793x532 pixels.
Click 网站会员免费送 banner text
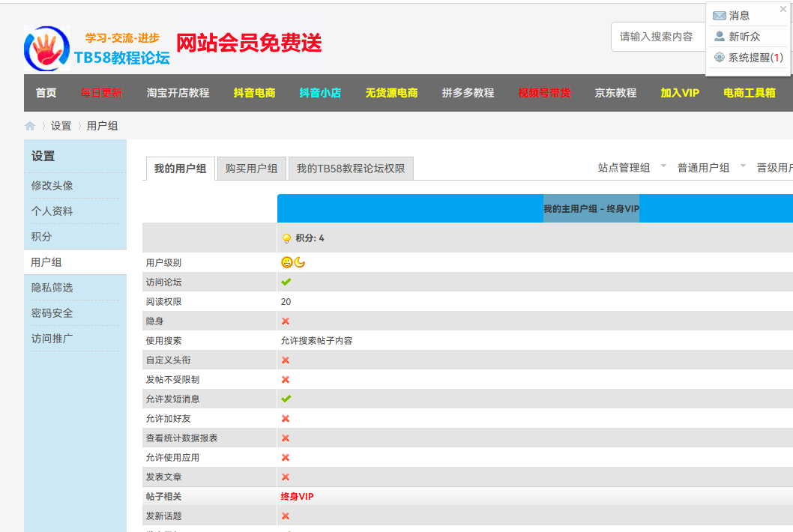(x=249, y=43)
